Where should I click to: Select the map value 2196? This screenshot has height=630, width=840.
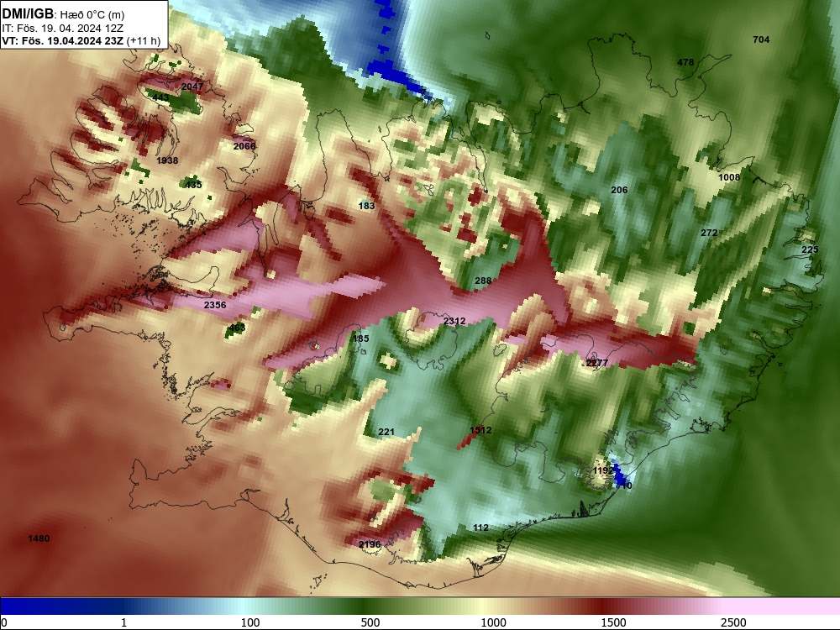point(370,544)
